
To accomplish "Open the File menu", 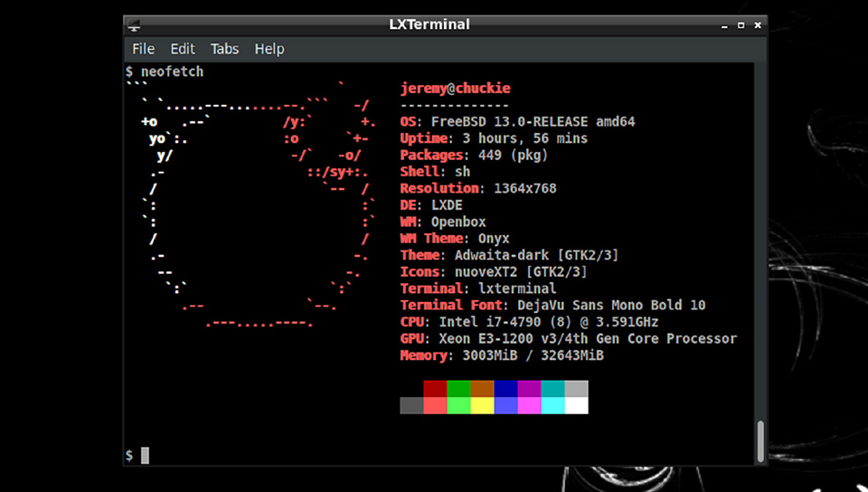I will click(x=143, y=49).
